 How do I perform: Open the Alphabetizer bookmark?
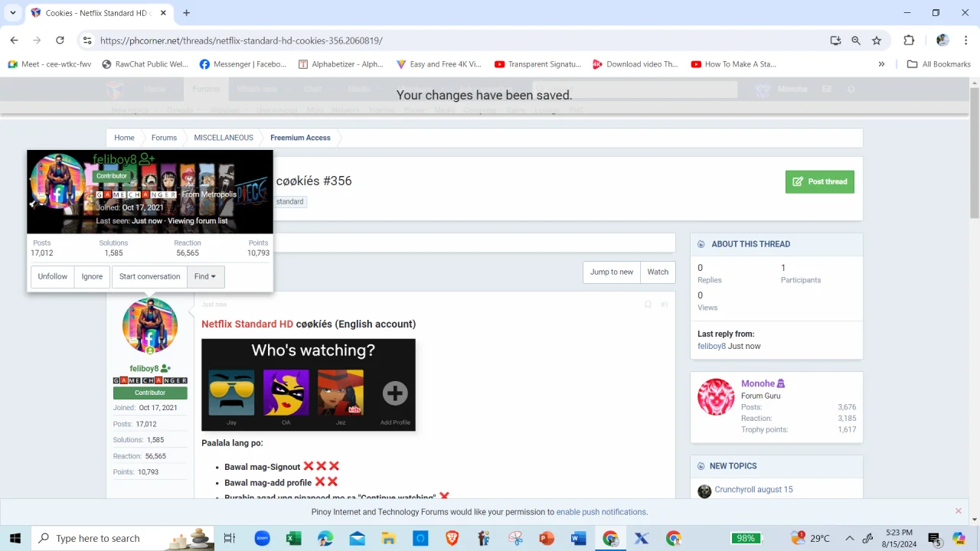(341, 64)
